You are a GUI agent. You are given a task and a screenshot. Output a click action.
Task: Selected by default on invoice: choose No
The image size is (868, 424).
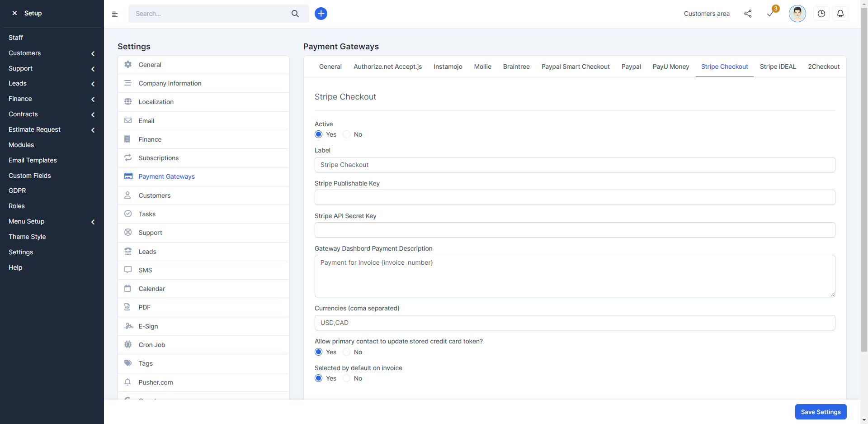347,378
